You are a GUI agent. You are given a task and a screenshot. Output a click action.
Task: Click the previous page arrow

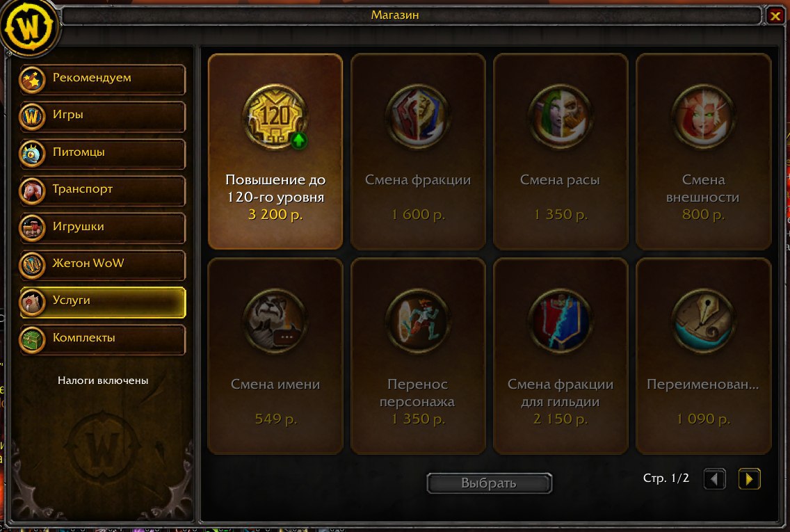tap(714, 478)
